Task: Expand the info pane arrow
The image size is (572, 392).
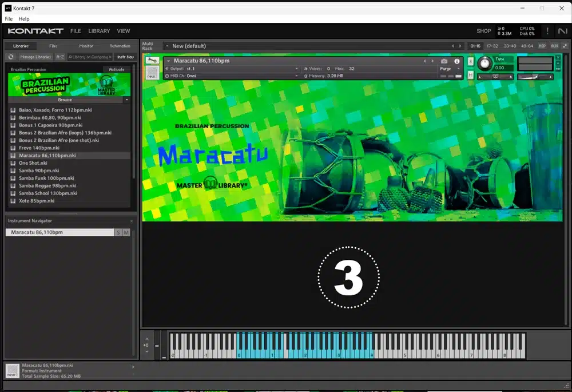Action: click(133, 367)
